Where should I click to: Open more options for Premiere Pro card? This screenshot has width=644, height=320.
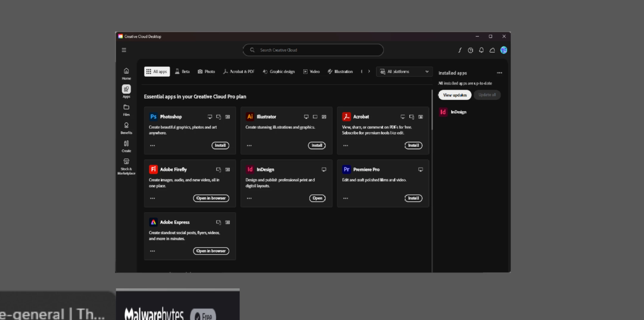point(346,199)
